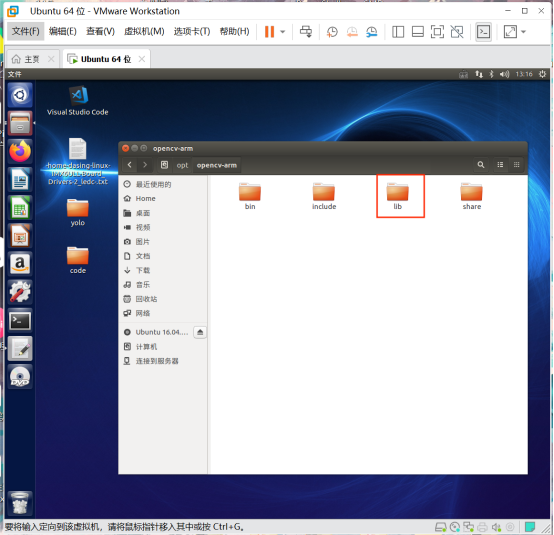Open 桌面 in the sidebar
Image resolution: width=554 pixels, height=535 pixels.
coord(163,213)
